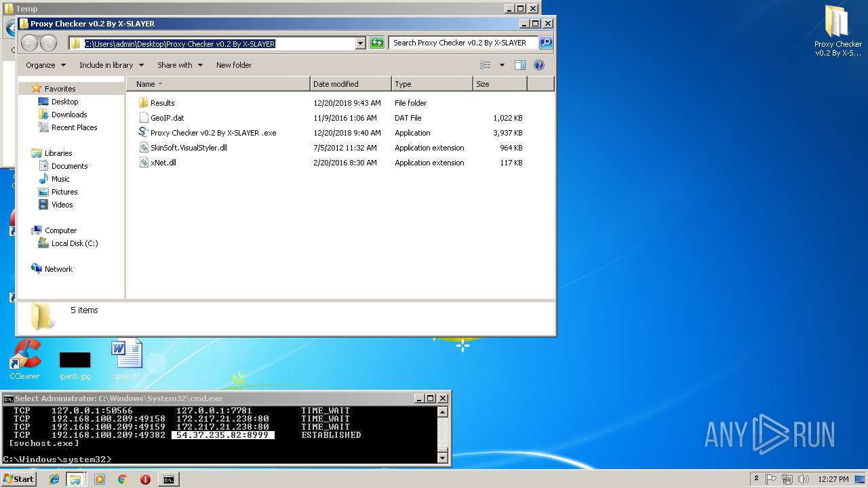
Task: Open the Change your view icon
Action: pyautogui.click(x=486, y=65)
